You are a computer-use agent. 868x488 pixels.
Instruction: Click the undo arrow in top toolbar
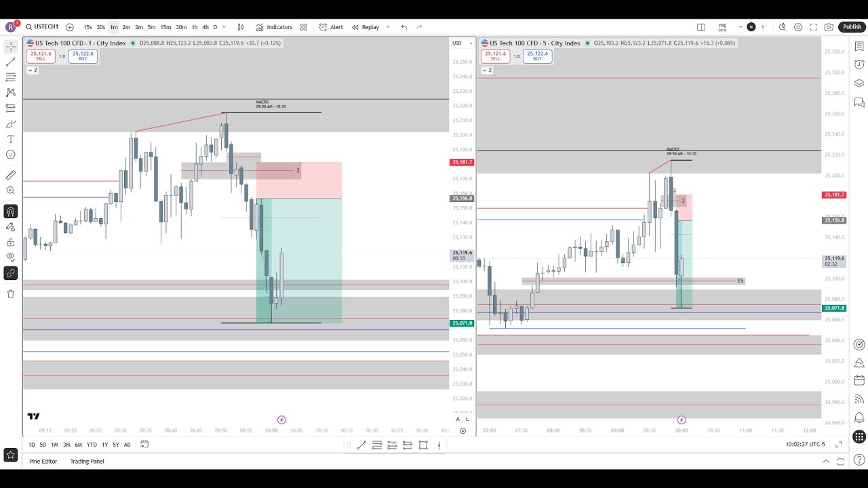coord(404,27)
